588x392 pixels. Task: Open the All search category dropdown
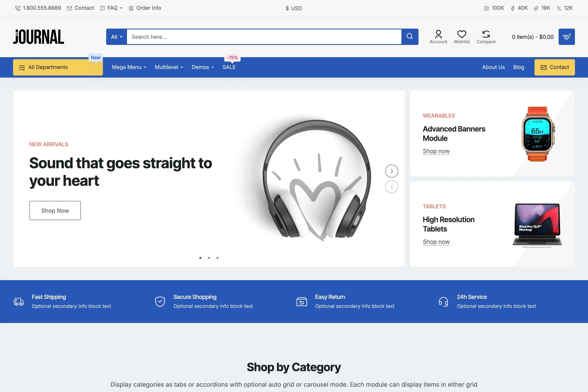pyautogui.click(x=117, y=37)
